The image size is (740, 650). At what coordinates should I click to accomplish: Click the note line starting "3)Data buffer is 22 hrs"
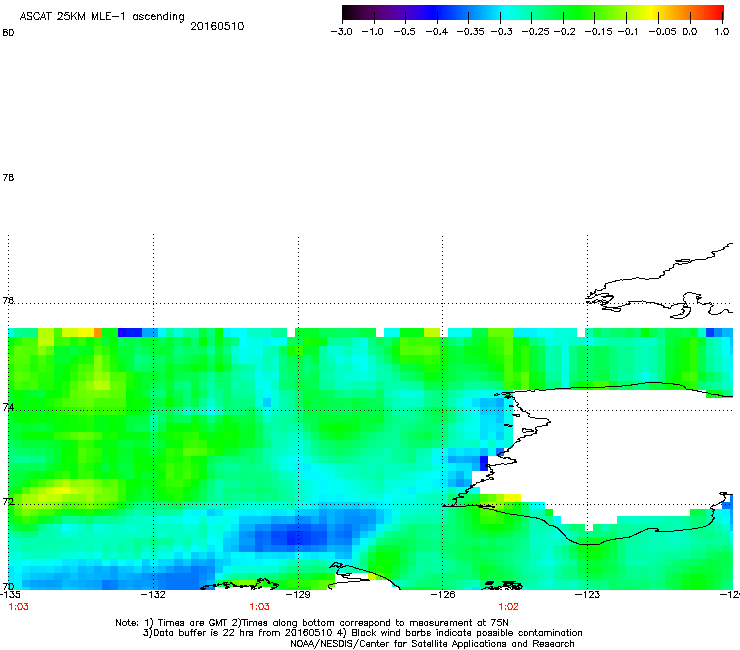[362, 633]
